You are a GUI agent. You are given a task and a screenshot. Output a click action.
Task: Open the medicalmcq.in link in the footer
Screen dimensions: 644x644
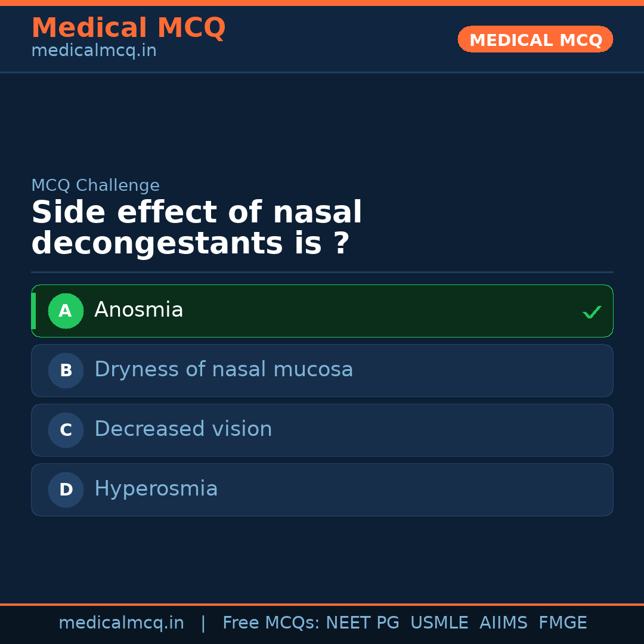(121, 623)
